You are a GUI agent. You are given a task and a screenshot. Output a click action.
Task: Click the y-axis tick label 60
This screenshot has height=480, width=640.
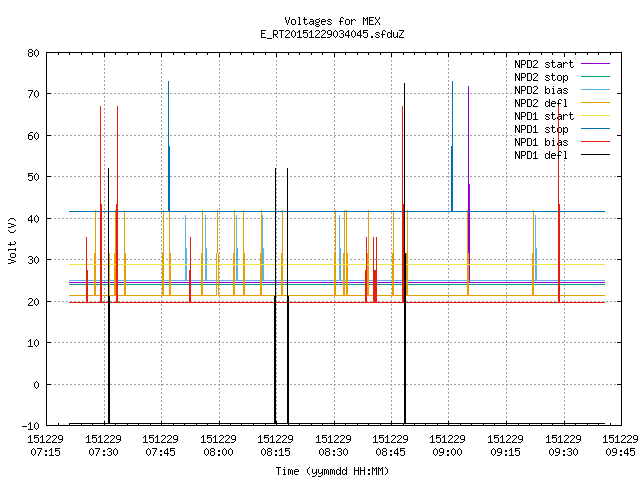(x=33, y=136)
